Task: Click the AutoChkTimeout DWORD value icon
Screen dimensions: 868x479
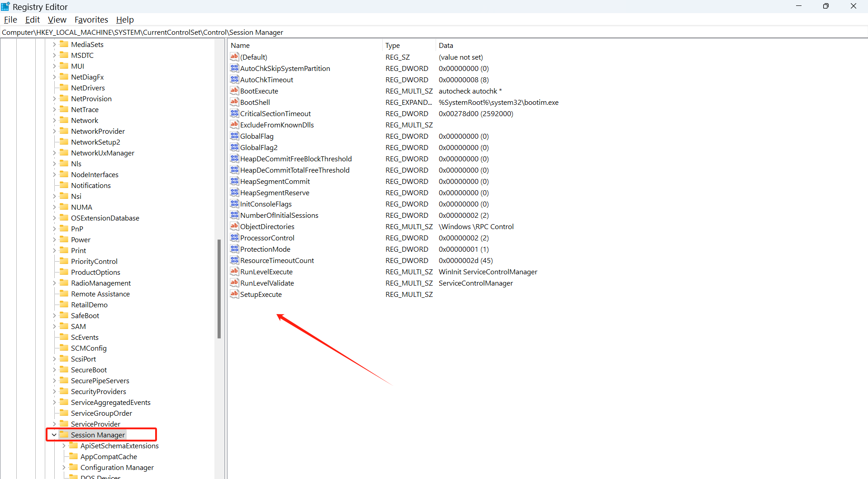Action: click(x=234, y=79)
